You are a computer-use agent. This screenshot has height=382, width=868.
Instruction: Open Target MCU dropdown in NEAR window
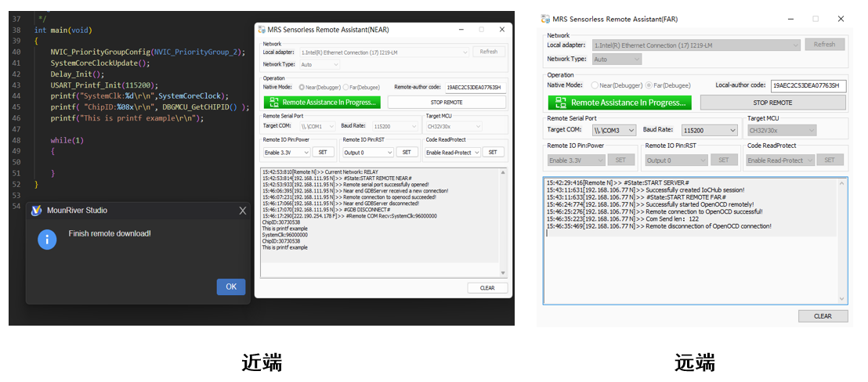tap(454, 127)
